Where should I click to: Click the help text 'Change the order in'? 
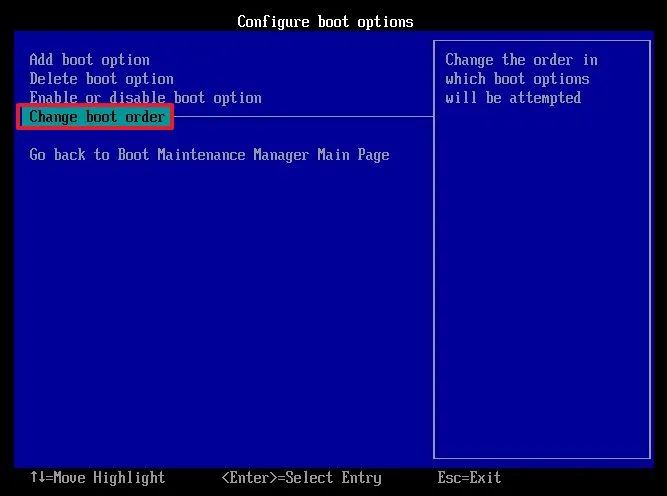tap(522, 60)
